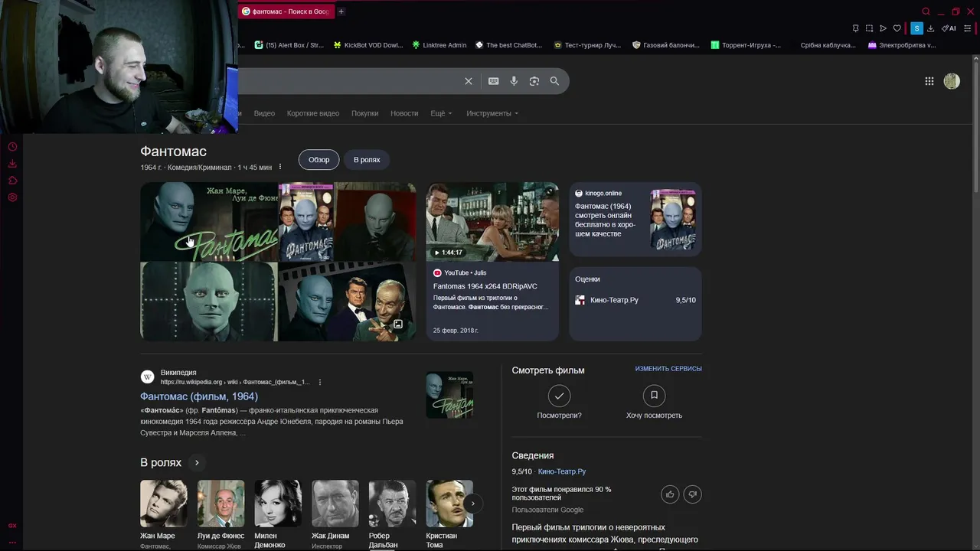Select the фантомас browser tab
980x551 pixels.
click(286, 11)
